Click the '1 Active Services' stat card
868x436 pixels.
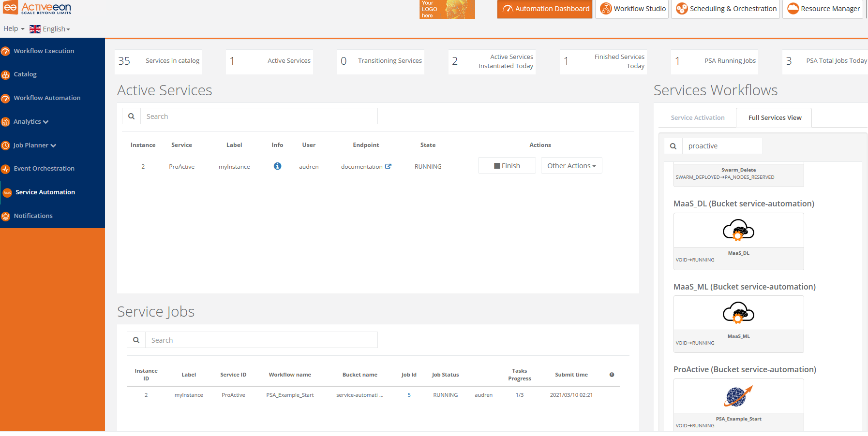pos(269,62)
